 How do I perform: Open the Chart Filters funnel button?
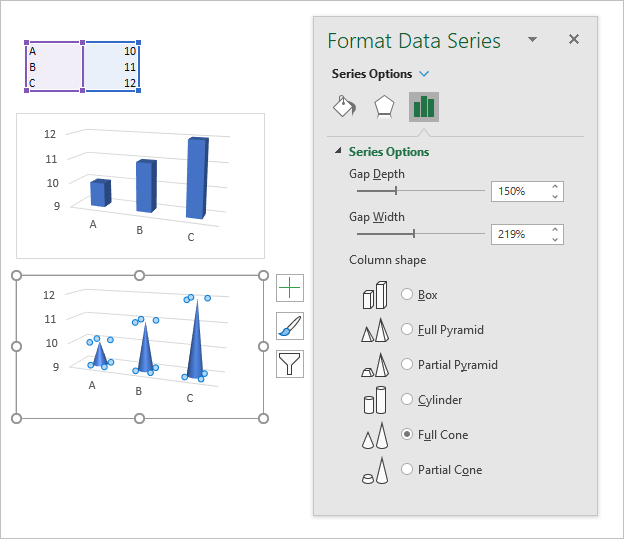290,364
